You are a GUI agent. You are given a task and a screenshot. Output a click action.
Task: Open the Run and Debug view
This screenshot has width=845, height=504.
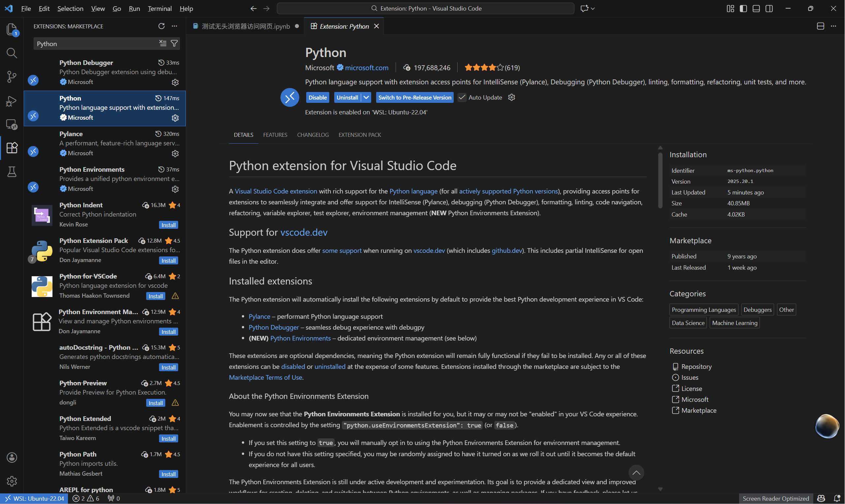click(x=12, y=101)
